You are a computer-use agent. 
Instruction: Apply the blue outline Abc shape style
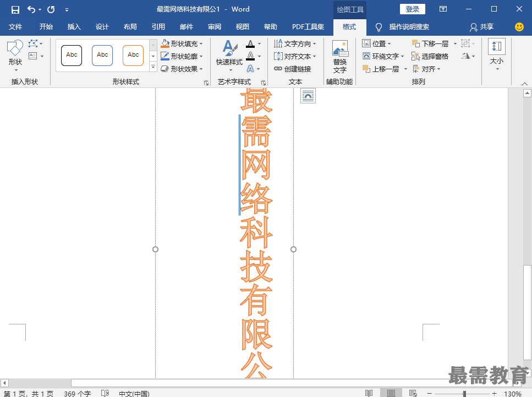(102, 55)
